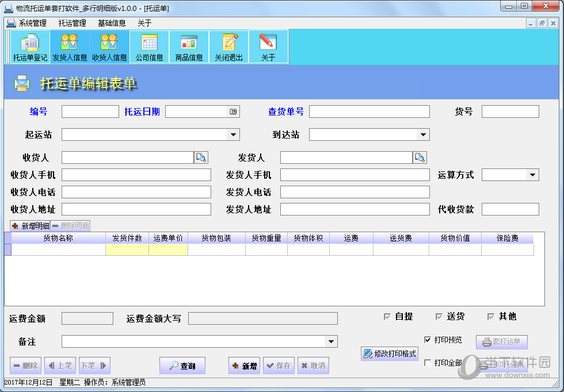This screenshot has height=392, width=564.
Task: Open the 基础信息 menu
Action: pos(112,24)
